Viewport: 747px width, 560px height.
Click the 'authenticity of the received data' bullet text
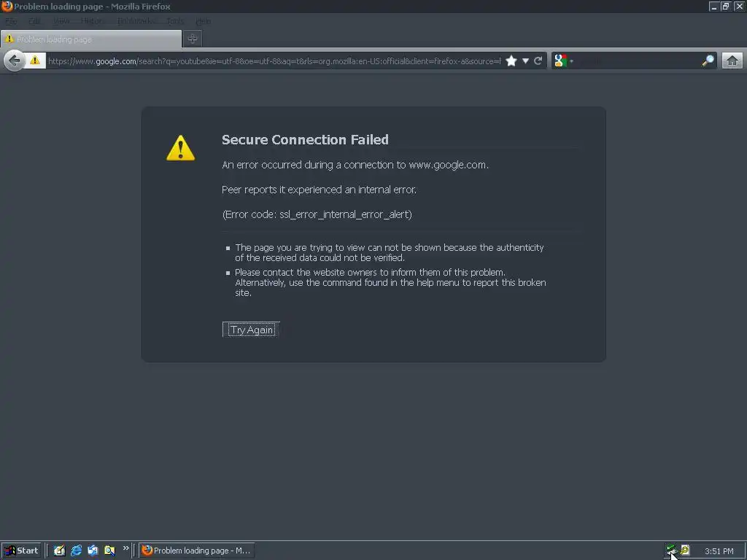point(390,252)
